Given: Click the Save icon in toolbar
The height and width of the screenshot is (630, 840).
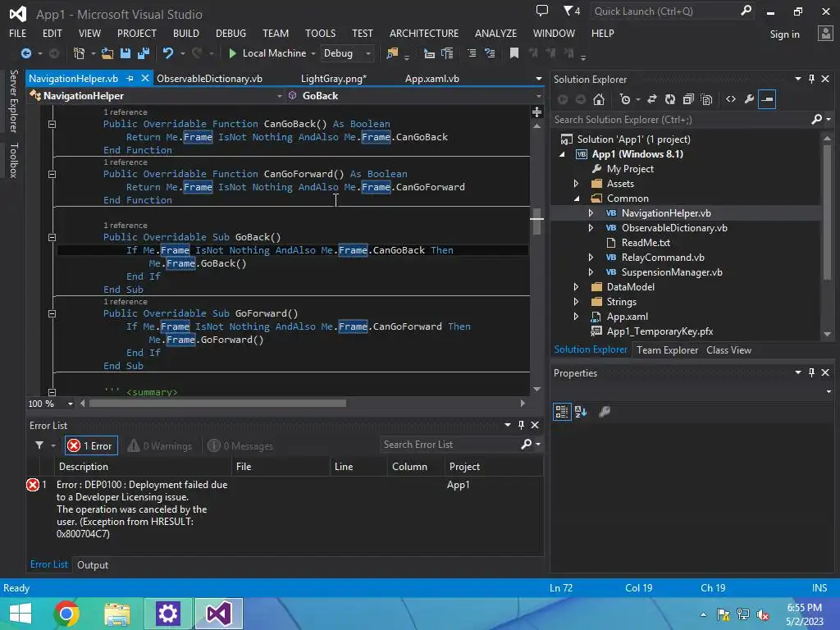Looking at the screenshot, I should [126, 53].
